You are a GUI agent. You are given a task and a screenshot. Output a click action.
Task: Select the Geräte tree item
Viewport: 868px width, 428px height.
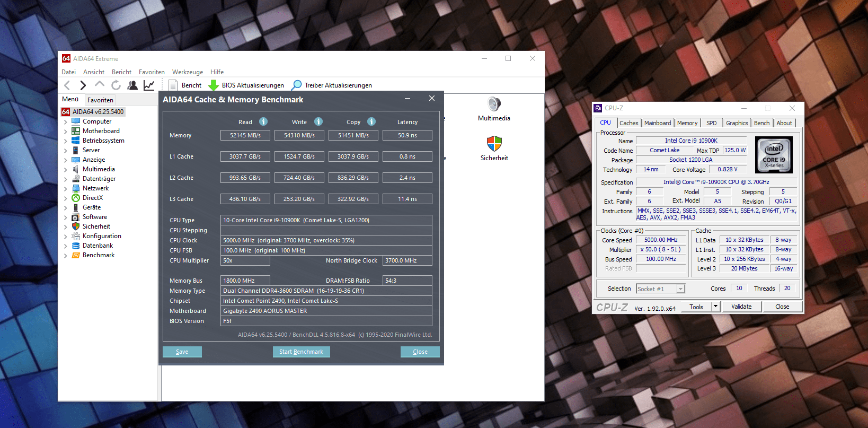tap(92, 207)
